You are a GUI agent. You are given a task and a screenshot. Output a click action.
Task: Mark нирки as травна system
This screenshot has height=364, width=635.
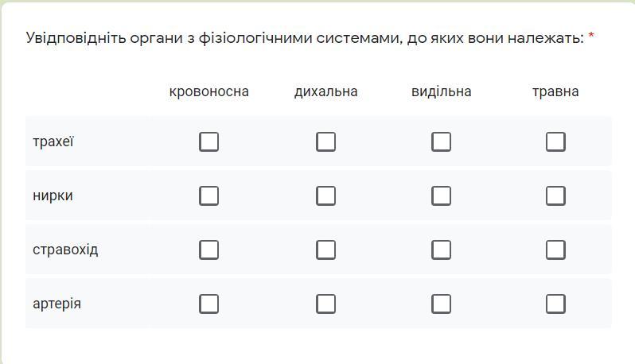(x=555, y=196)
